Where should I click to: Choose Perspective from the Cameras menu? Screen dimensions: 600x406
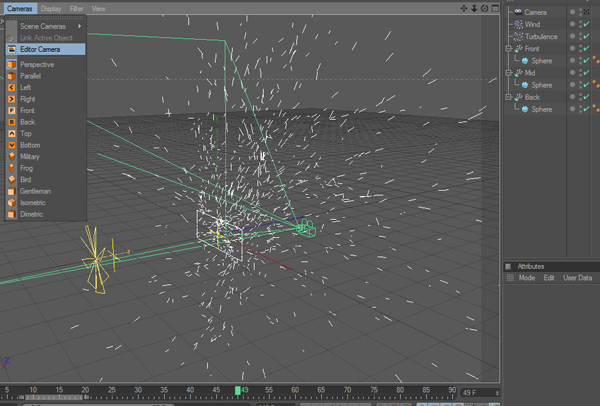pos(37,65)
